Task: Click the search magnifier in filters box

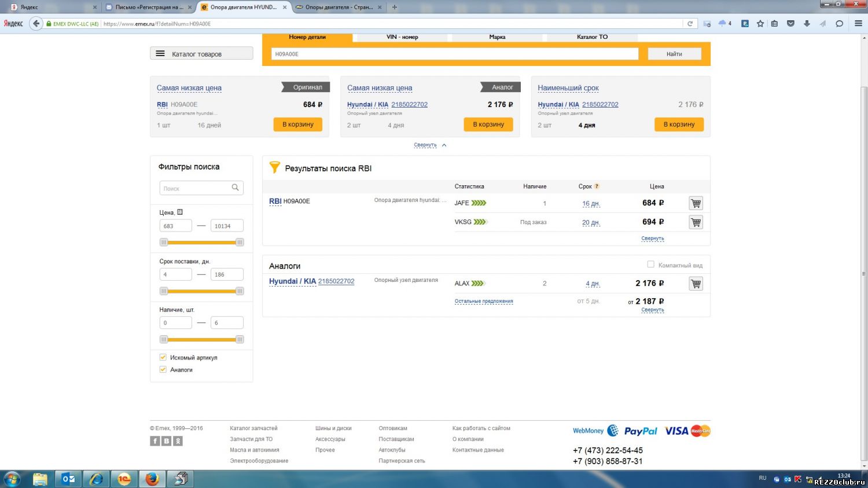Action: pos(236,188)
